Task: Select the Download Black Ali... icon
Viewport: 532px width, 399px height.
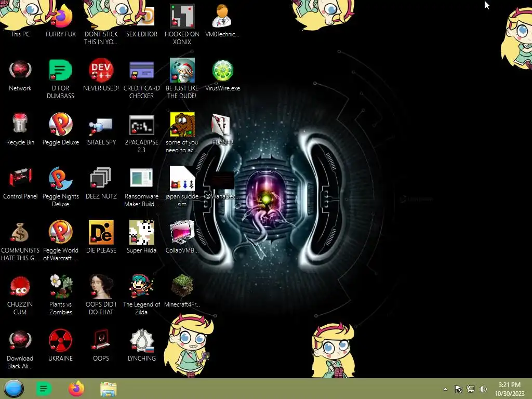Action: click(x=20, y=349)
